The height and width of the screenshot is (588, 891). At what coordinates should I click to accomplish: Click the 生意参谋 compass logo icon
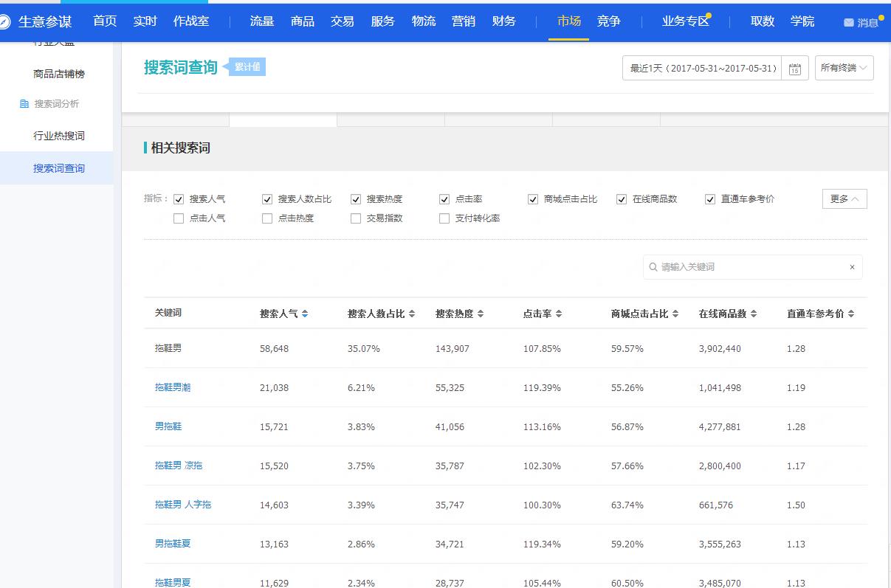point(5,22)
